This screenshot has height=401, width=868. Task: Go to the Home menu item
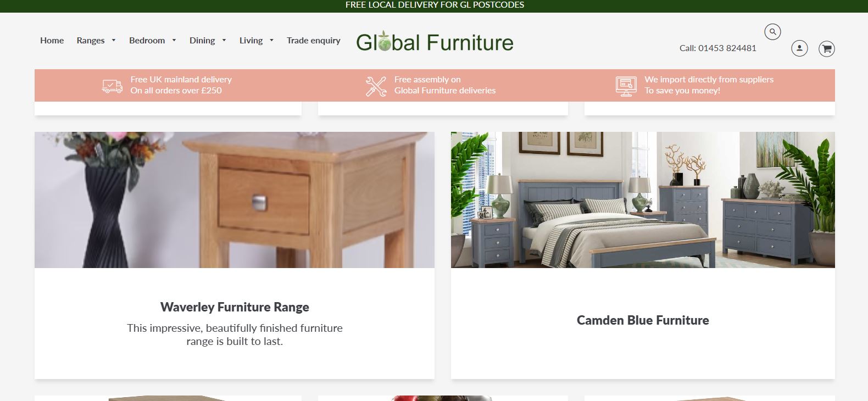click(52, 40)
